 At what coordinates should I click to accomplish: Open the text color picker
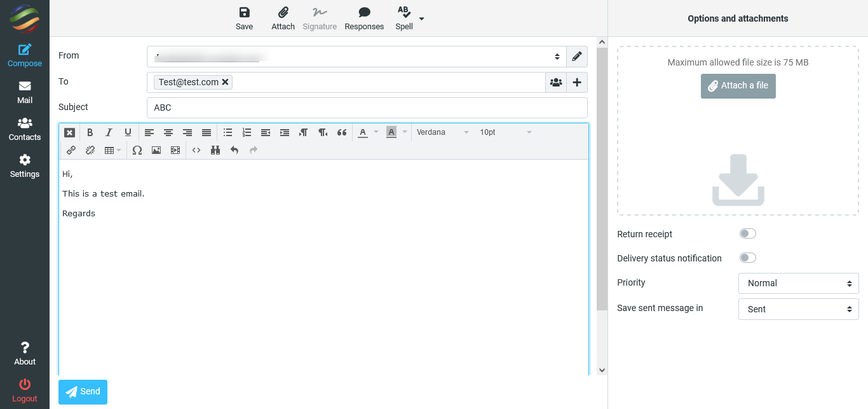[363, 132]
